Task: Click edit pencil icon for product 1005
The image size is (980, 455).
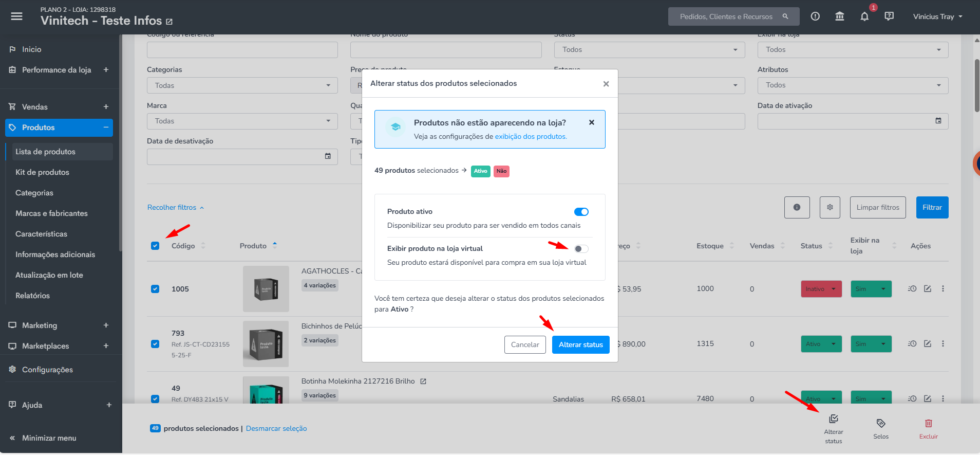Action: [928, 289]
